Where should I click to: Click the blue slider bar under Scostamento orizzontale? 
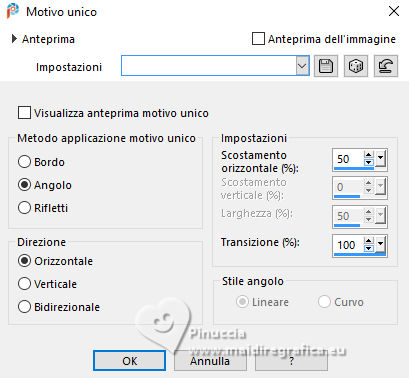(x=354, y=168)
